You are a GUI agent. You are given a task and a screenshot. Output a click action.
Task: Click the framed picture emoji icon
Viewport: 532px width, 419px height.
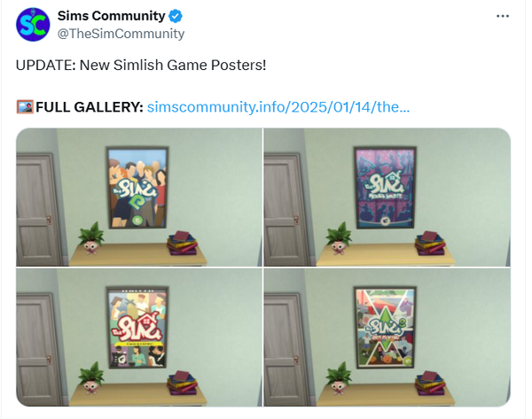pos(25,107)
